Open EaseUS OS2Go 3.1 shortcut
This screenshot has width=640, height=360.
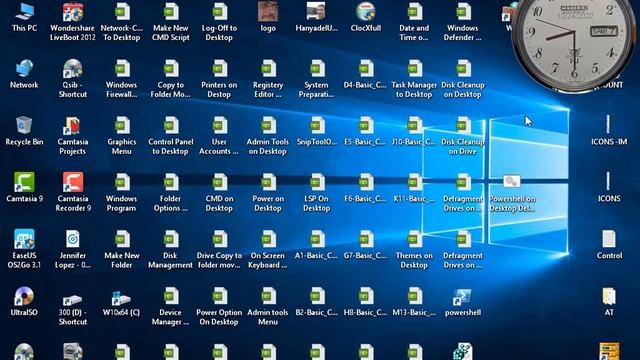[x=24, y=239]
